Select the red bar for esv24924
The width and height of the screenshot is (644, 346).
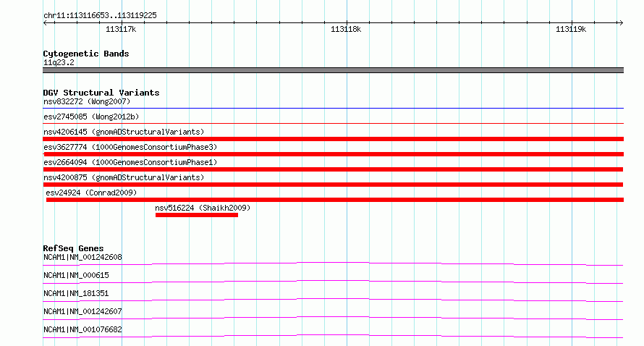point(335,200)
